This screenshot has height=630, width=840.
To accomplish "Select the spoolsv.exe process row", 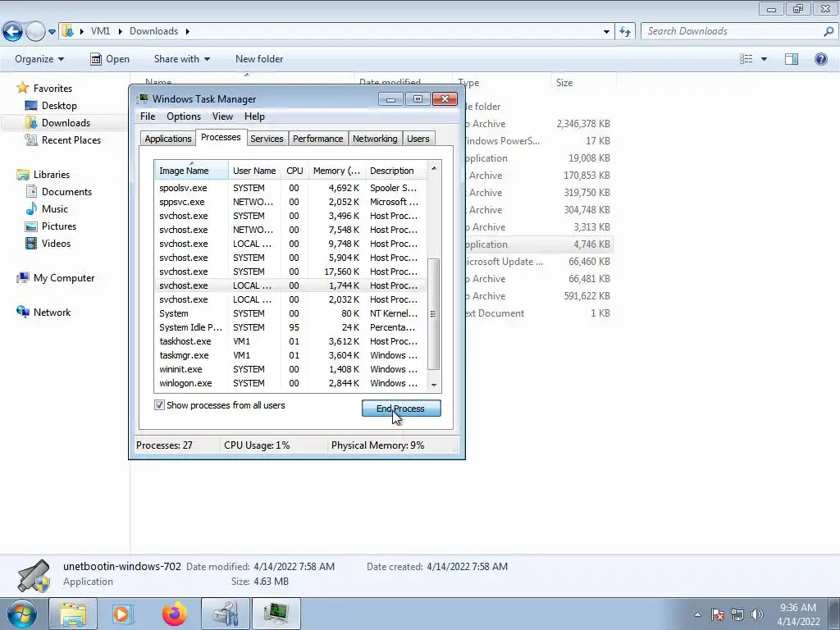I will coord(290,188).
